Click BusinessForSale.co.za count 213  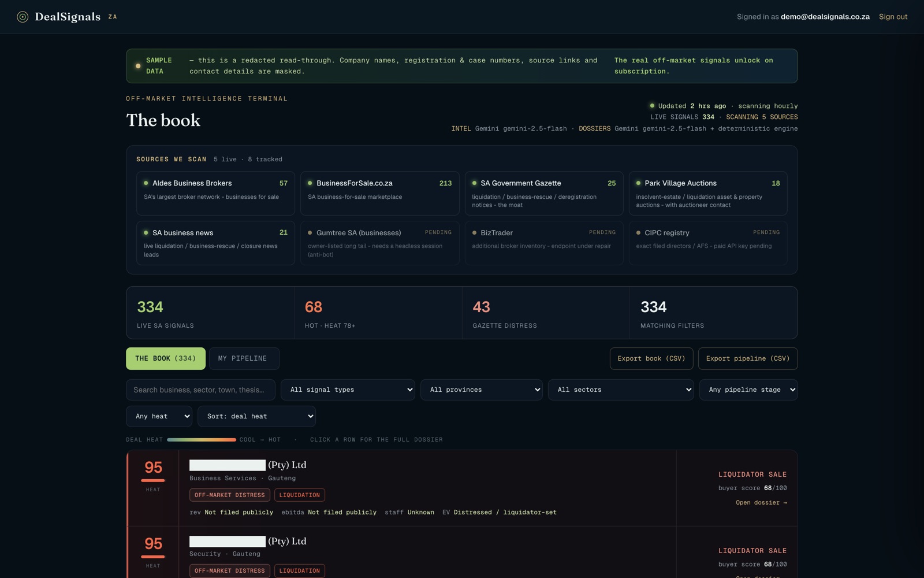tap(445, 183)
